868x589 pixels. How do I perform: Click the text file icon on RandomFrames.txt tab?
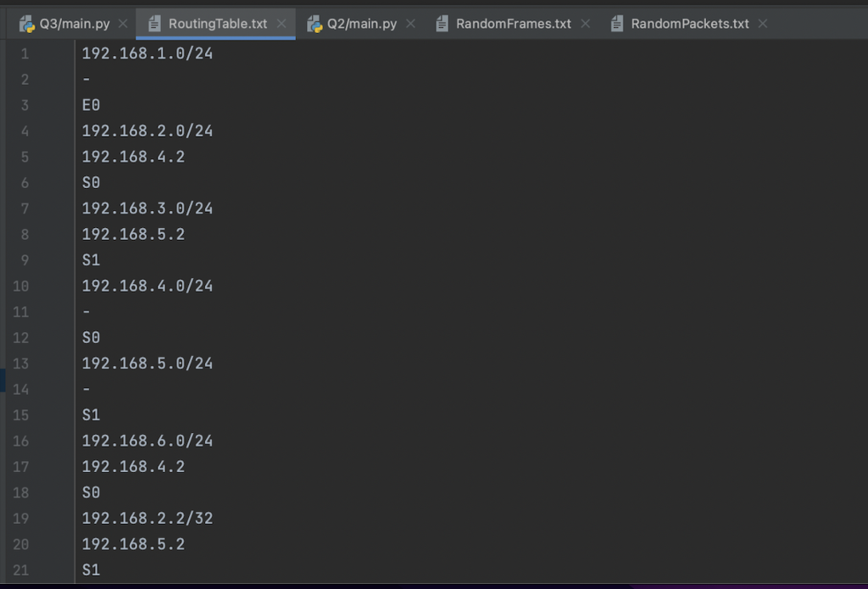(442, 24)
